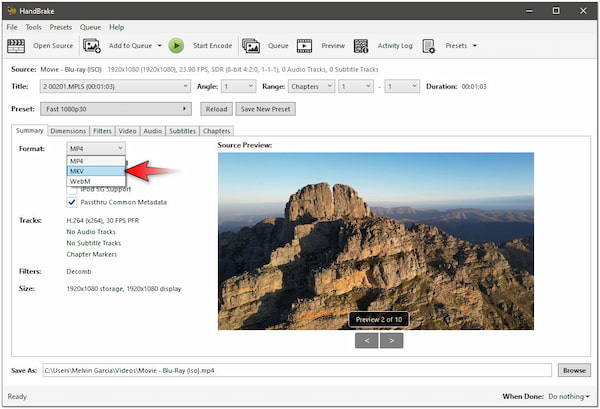This screenshot has height=409, width=600.
Task: Open the start chapter dropdown
Action: tap(356, 86)
